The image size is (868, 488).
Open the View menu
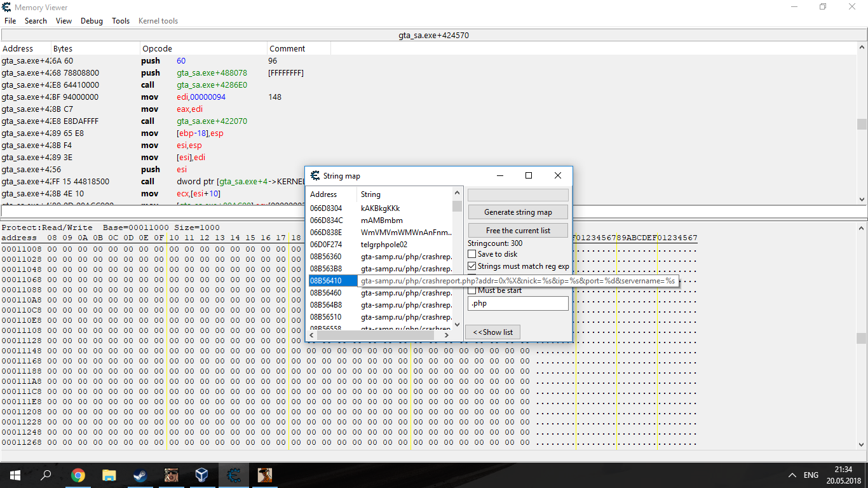tap(64, 21)
